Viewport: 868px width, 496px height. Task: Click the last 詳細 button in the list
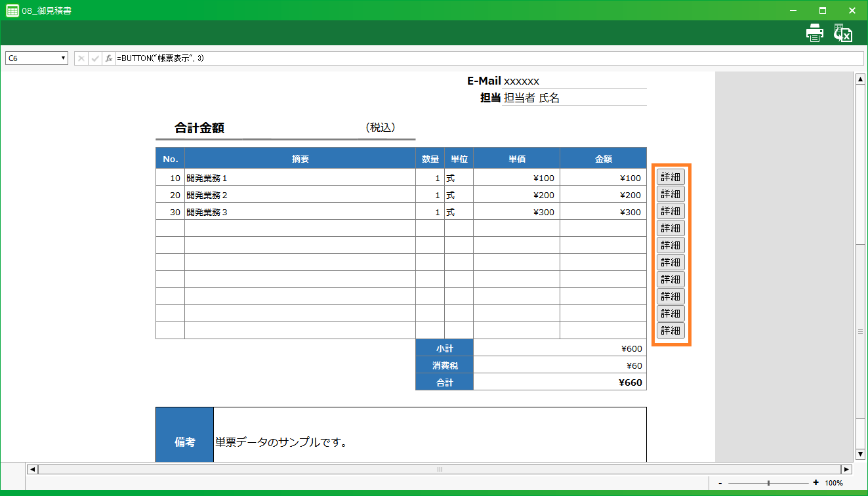671,331
